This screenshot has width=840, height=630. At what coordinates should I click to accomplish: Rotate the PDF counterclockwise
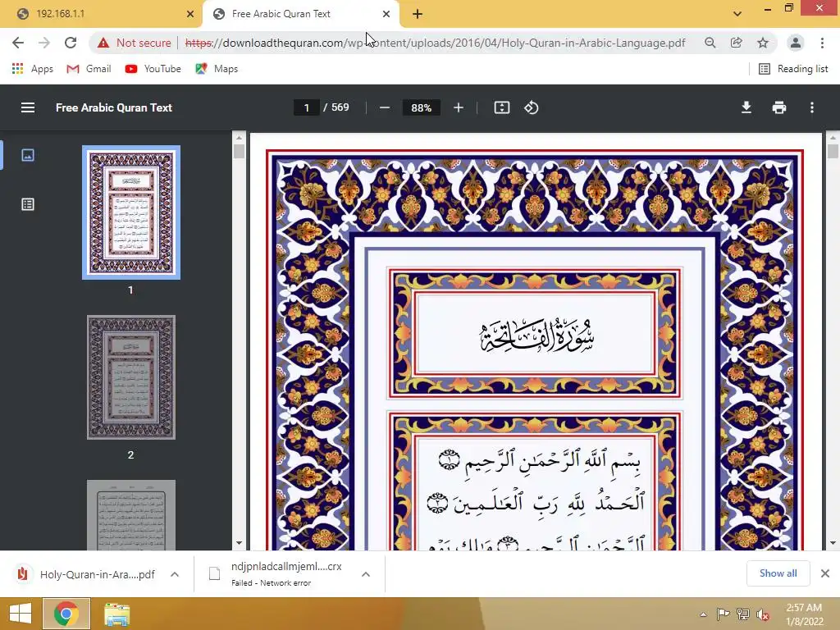tap(531, 107)
